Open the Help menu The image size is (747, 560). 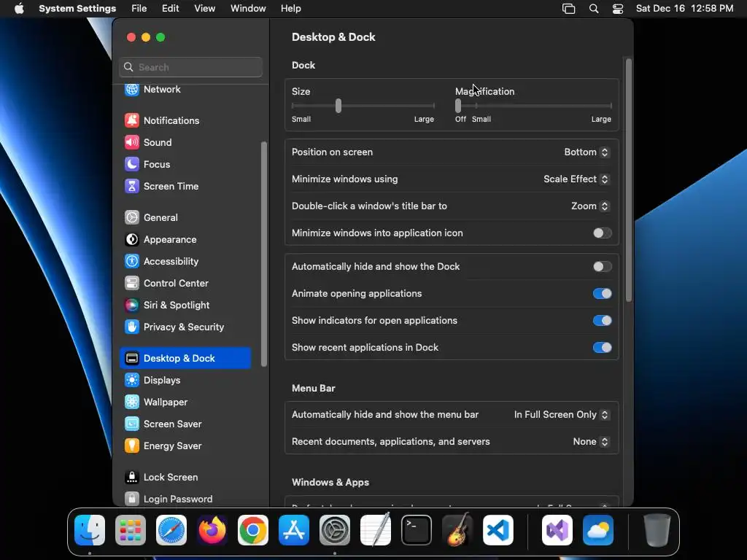[290, 9]
